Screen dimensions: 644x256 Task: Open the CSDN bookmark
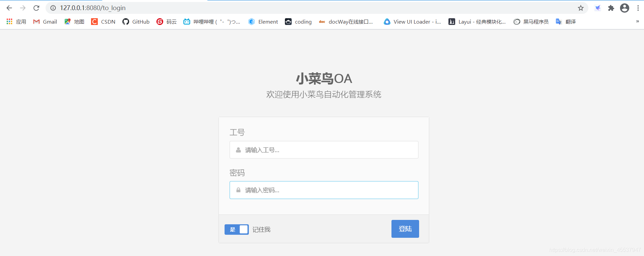coord(103,22)
